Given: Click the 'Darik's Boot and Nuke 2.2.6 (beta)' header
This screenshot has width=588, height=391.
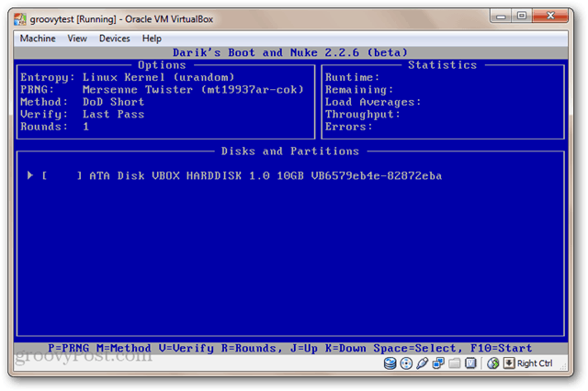Looking at the screenshot, I should click(290, 52).
